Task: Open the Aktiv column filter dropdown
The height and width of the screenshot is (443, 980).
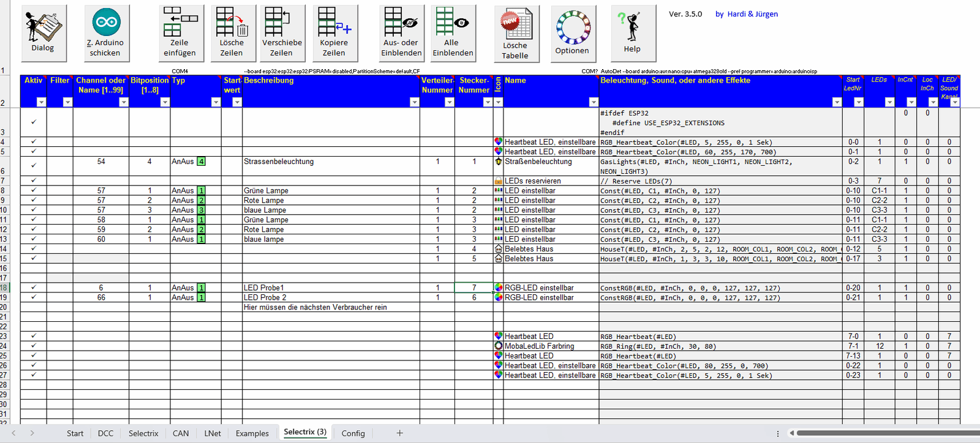Action: coord(41,102)
